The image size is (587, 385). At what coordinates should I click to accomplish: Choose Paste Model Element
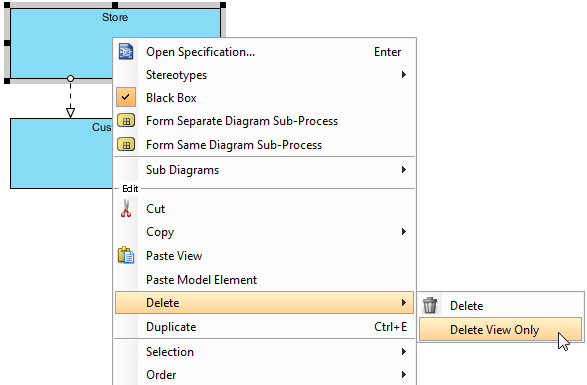point(264,280)
